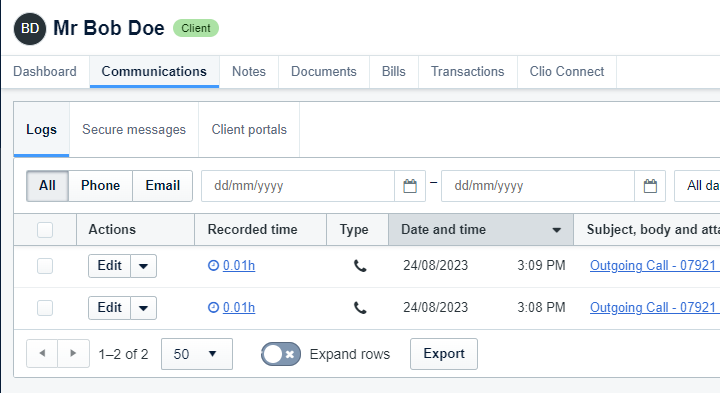
Task: Sort by Date and time column
Action: 481,230
